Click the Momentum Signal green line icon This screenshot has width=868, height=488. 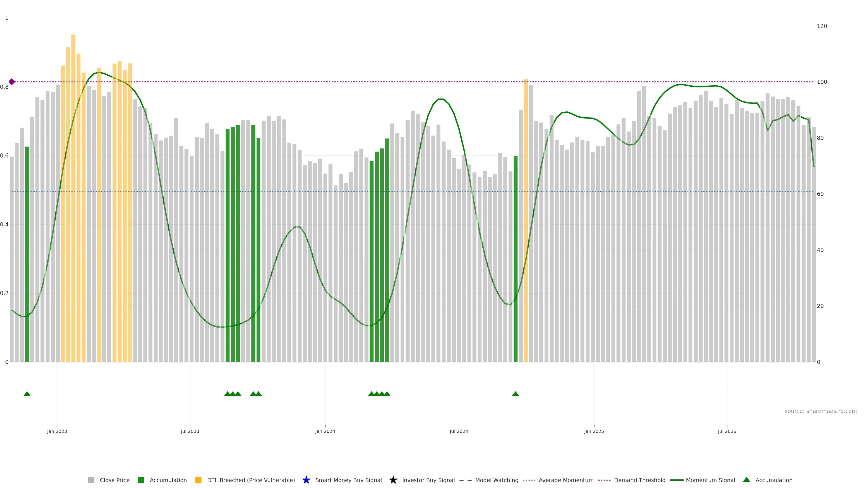click(x=677, y=480)
